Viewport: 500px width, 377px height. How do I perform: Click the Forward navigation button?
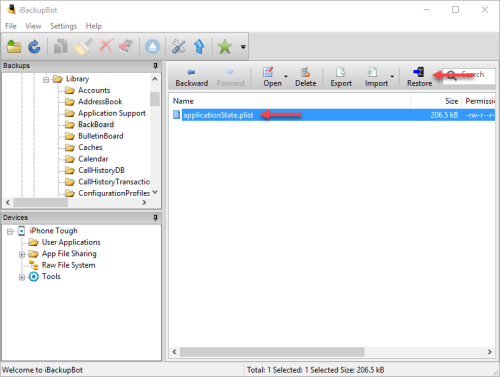pos(230,77)
